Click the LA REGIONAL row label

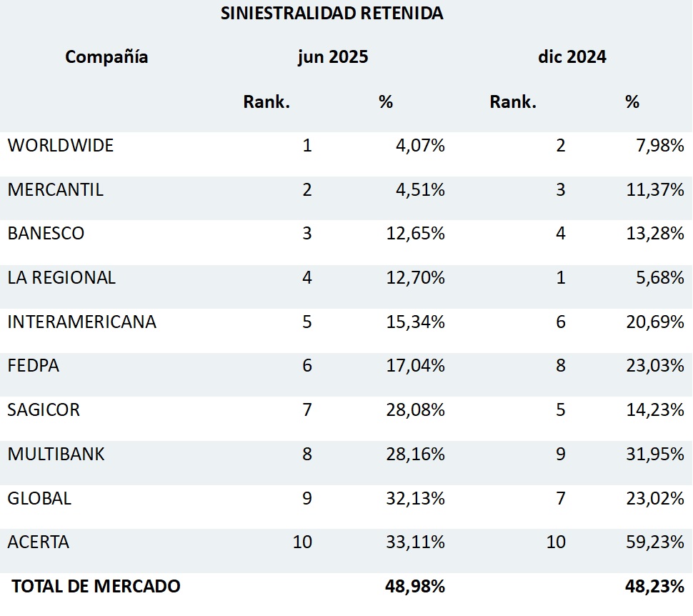tap(61, 278)
